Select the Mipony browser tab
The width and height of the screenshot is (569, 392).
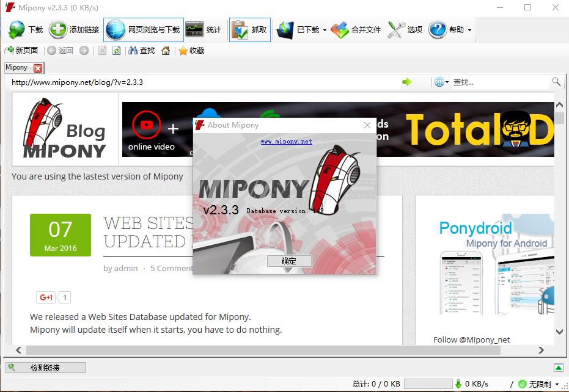click(x=17, y=67)
